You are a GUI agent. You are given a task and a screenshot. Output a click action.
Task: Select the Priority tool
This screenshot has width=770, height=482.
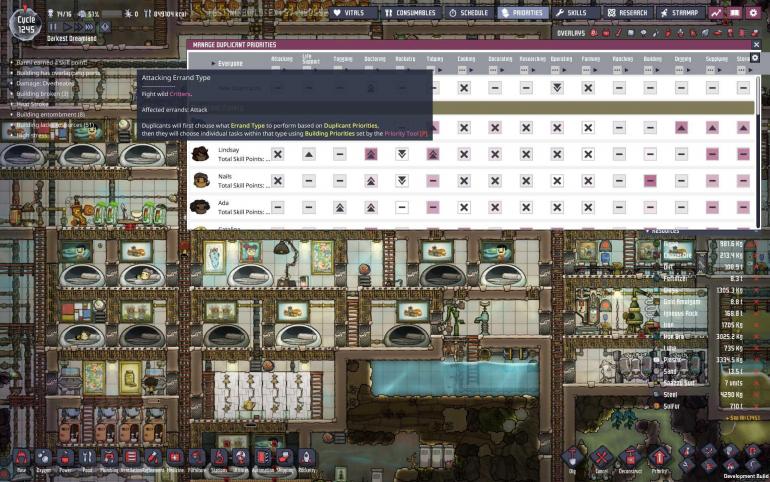[x=659, y=458]
